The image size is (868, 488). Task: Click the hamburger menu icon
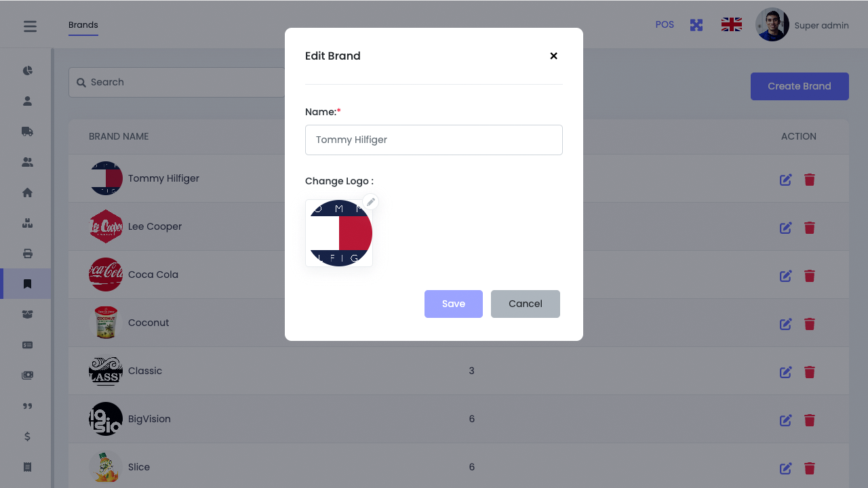click(x=30, y=26)
